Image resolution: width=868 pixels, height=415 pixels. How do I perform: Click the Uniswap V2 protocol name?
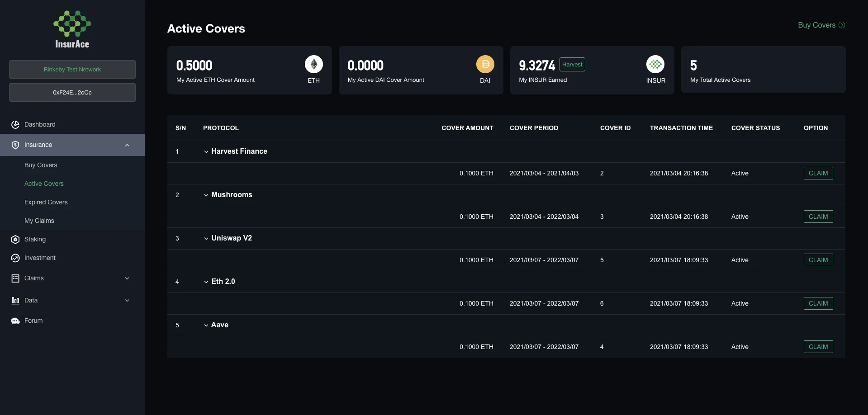[x=232, y=238]
